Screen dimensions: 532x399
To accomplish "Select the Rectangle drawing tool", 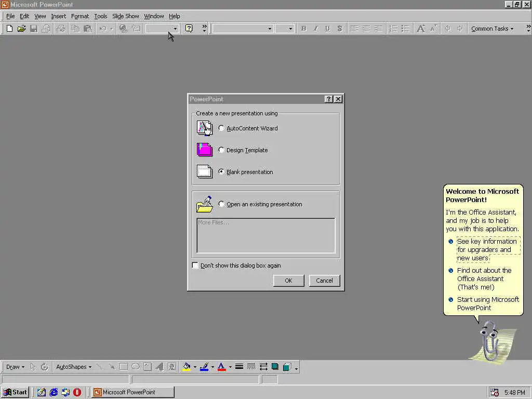I will [124, 367].
